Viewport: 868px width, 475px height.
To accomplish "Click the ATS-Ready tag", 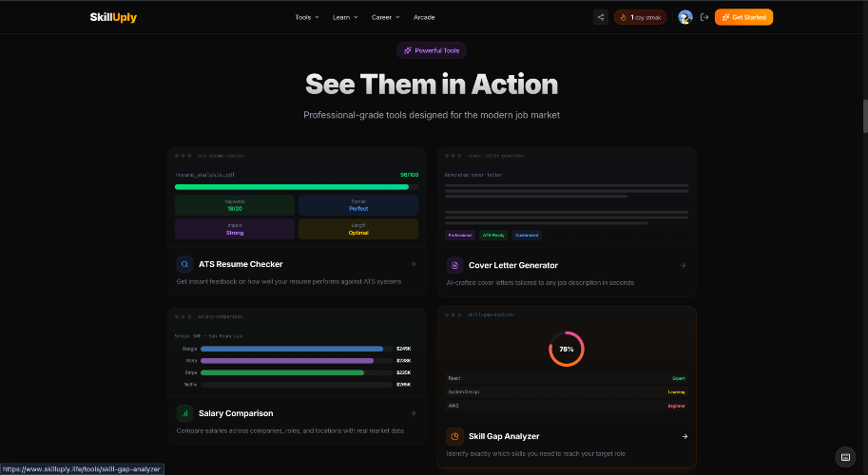I will tap(493, 235).
